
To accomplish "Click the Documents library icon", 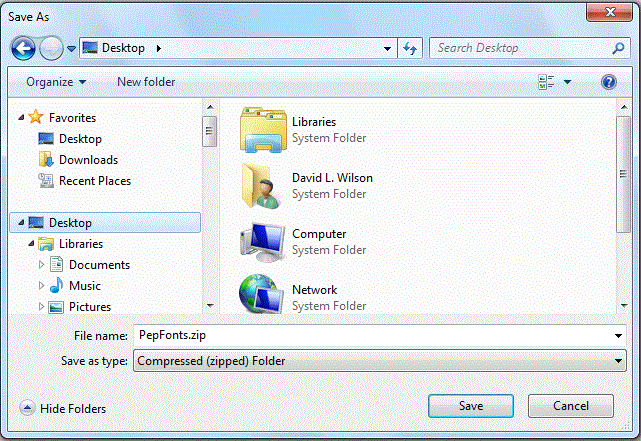I will (x=56, y=264).
